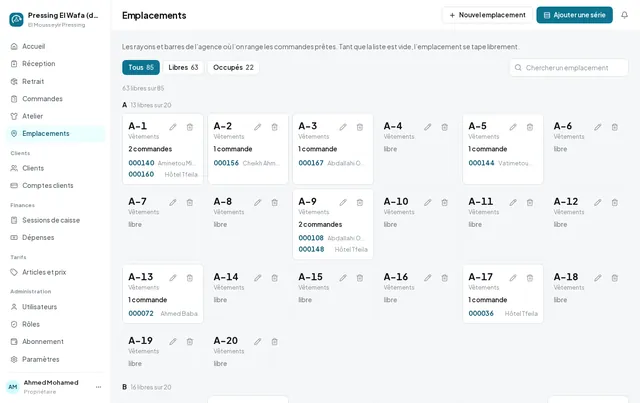
Task: Edit emplacement A-3 with pencil icon
Action: (x=343, y=127)
